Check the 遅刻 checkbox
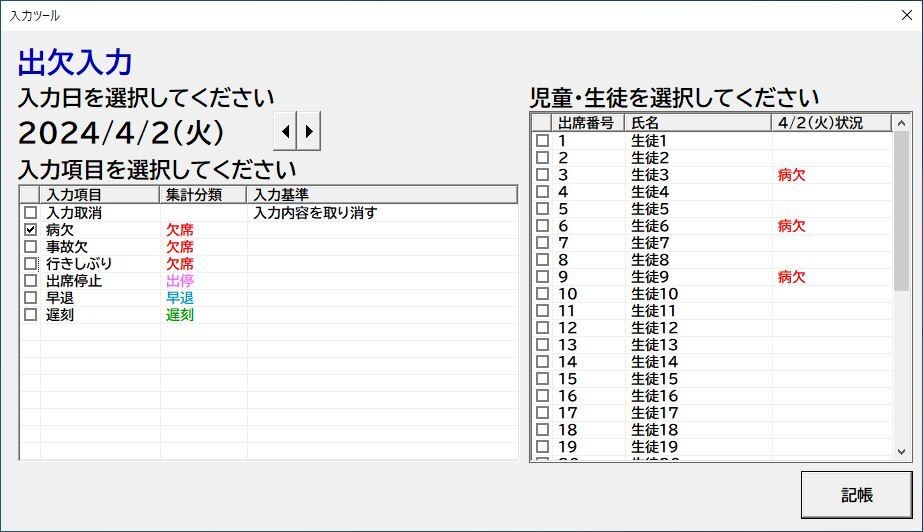Viewport: 923px width, 532px height. click(x=31, y=315)
